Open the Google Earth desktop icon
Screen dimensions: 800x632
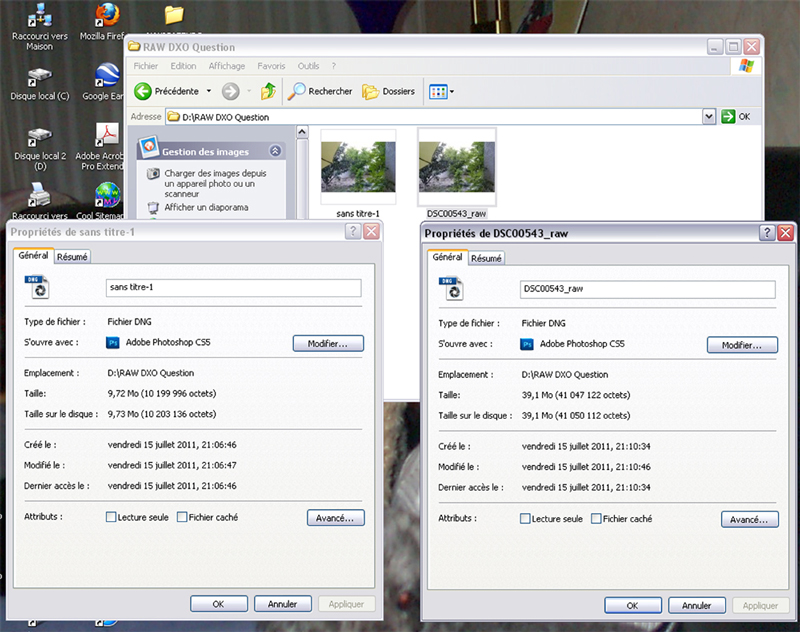[x=107, y=77]
